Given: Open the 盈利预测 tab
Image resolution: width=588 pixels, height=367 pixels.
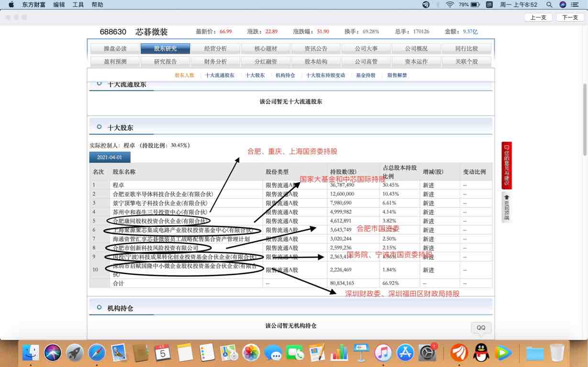Looking at the screenshot, I should tap(115, 62).
